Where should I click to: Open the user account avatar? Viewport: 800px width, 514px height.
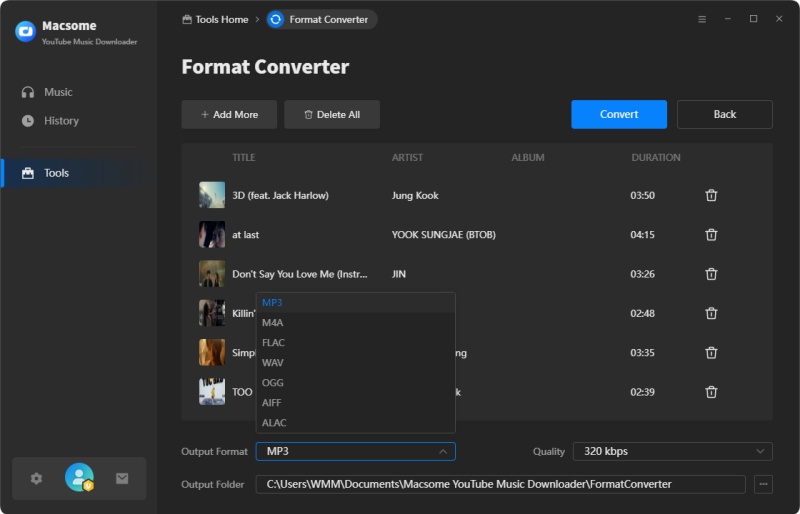tap(79, 477)
